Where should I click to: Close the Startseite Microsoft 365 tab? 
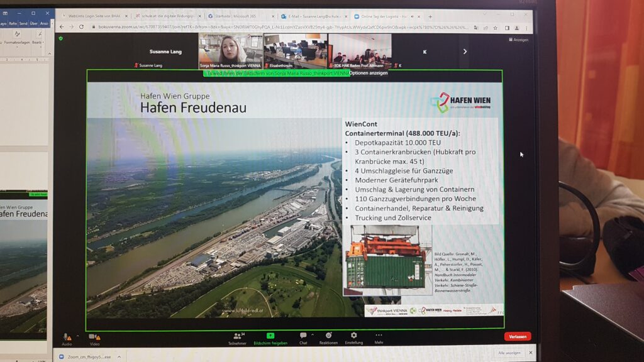(273, 16)
